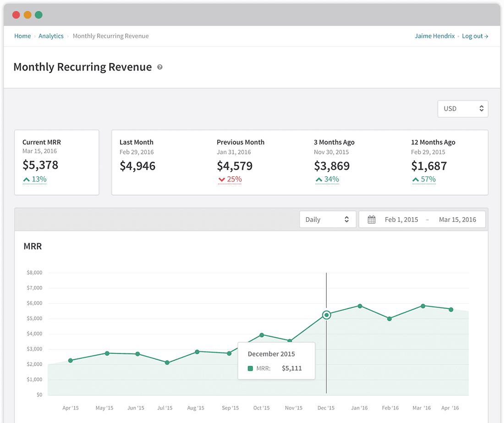Select the Feb 1, 2015 start date field
Viewport: 504px width, 423px height.
point(401,220)
